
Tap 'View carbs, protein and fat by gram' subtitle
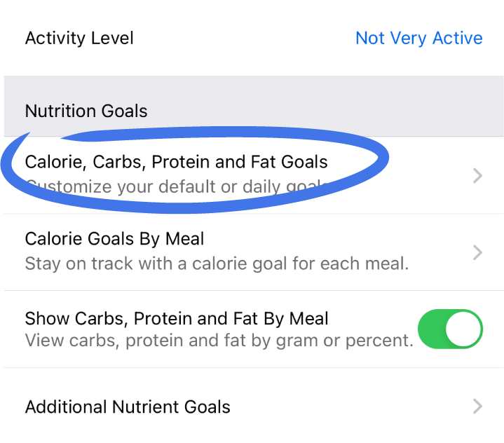219,341
